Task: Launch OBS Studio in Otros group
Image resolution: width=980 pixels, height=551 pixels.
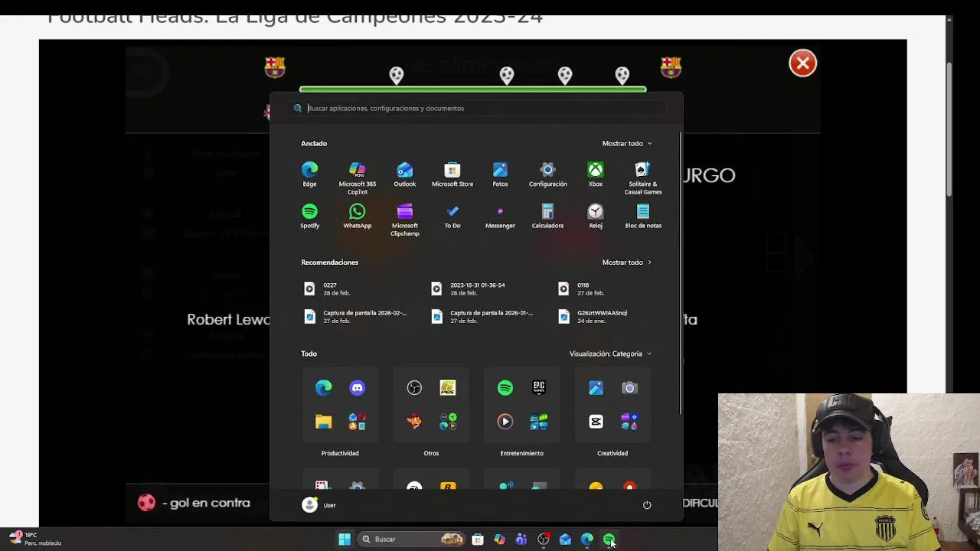Action: (x=414, y=388)
